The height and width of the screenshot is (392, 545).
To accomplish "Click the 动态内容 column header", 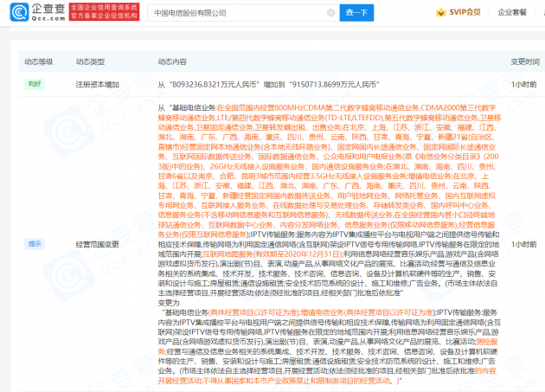I will [172, 61].
